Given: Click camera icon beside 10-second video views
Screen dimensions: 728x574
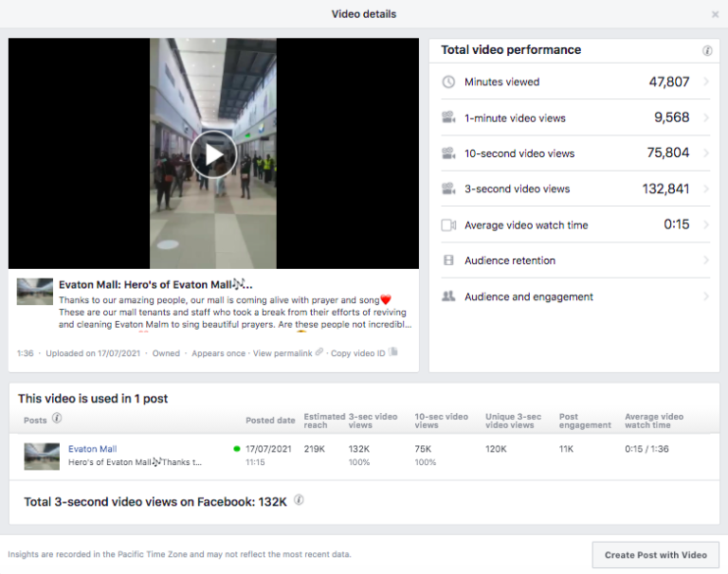Looking at the screenshot, I should point(448,153).
